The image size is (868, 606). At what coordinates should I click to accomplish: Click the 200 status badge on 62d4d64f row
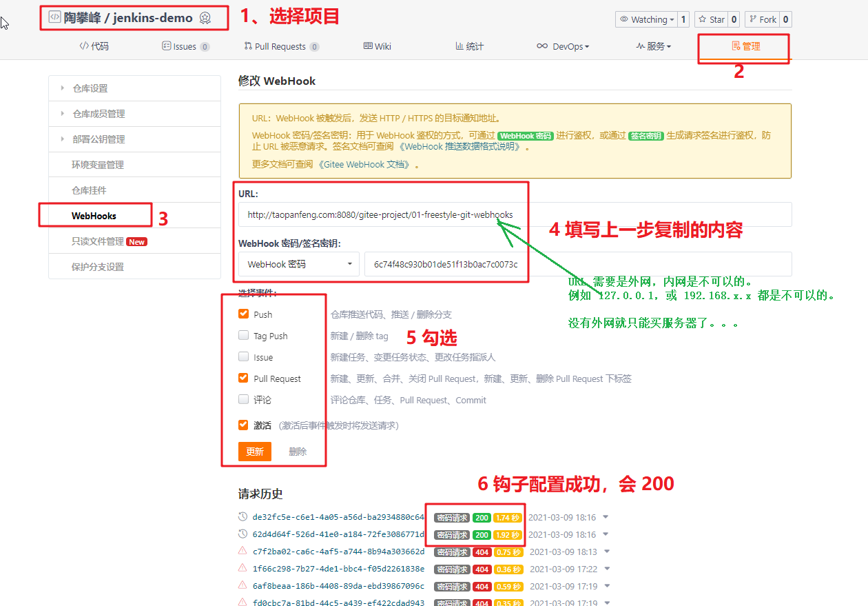coord(482,535)
